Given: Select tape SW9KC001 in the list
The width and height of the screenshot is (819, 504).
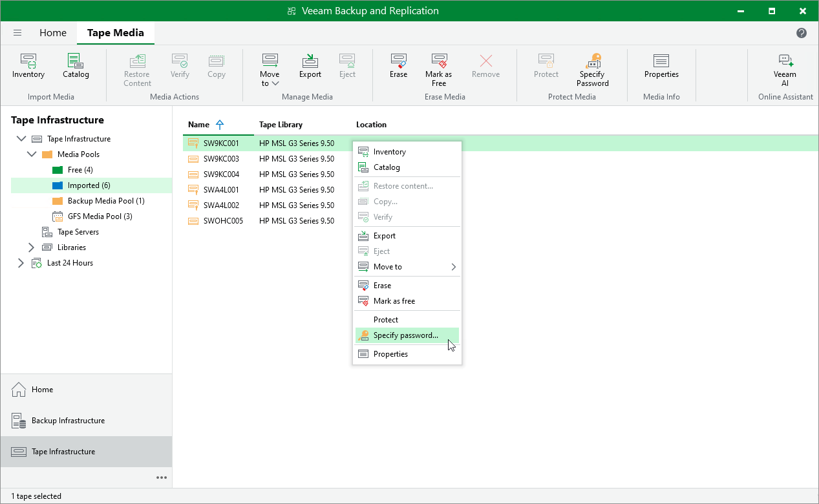Looking at the screenshot, I should tap(221, 143).
